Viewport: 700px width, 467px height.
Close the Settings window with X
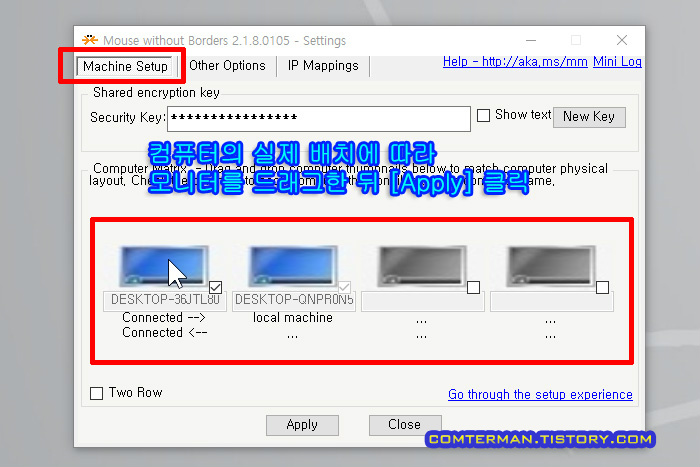622,41
